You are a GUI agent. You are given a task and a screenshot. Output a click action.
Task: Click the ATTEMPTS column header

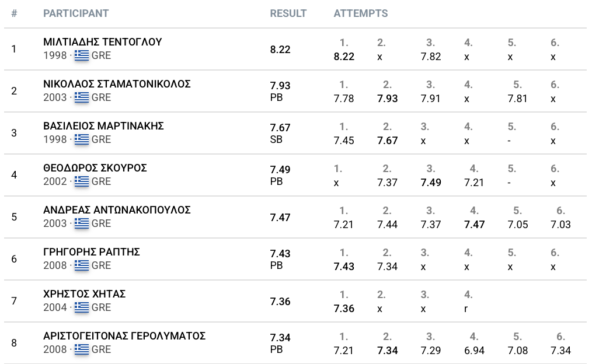(x=360, y=13)
